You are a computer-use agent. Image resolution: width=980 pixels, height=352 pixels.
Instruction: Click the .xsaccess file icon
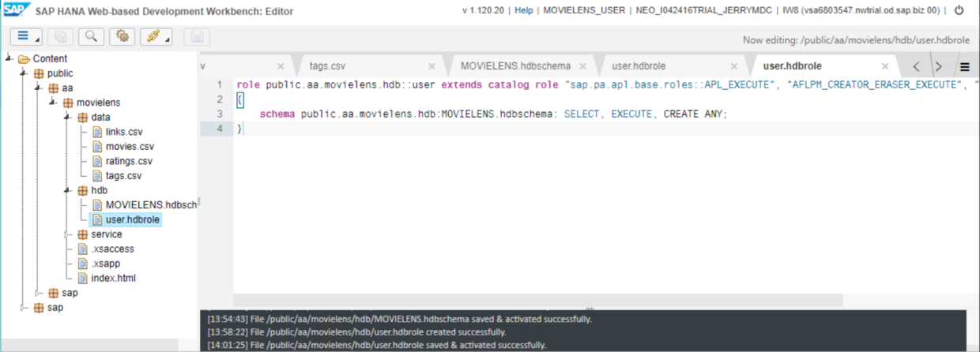pos(82,249)
